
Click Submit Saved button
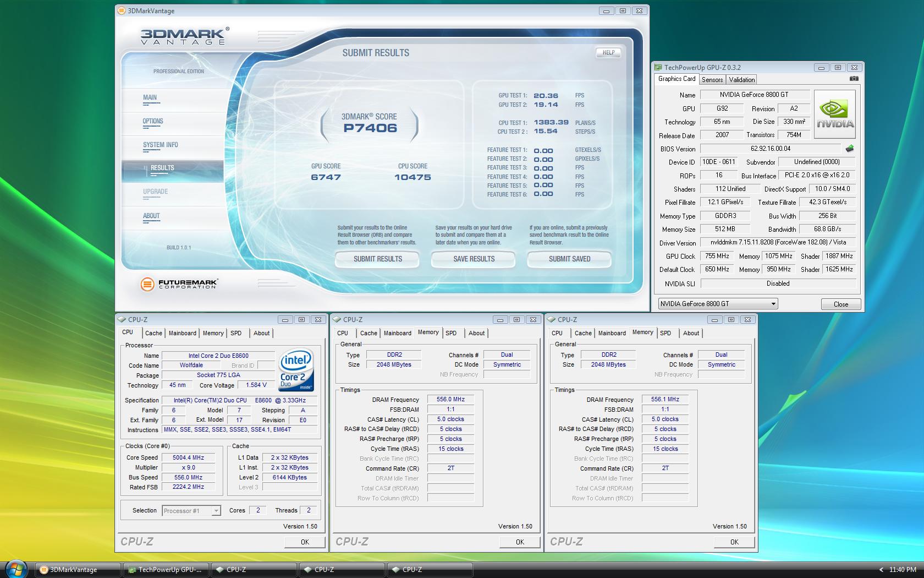click(x=569, y=259)
